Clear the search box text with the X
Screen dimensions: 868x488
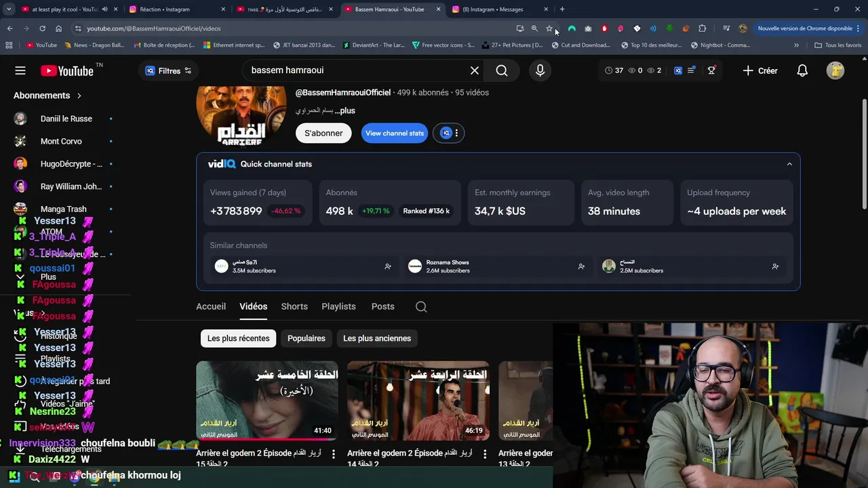[475, 70]
